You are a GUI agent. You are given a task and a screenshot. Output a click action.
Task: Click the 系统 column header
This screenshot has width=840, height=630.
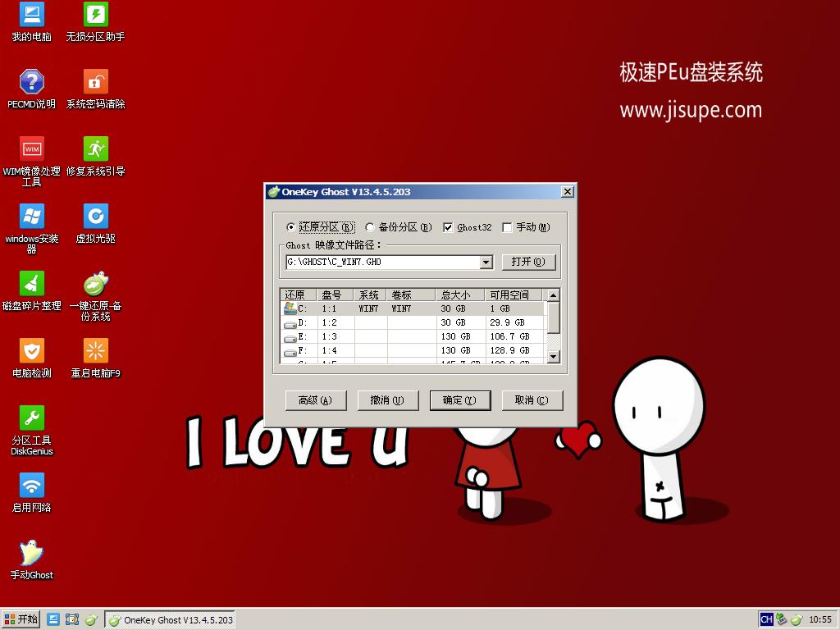pyautogui.click(x=370, y=294)
